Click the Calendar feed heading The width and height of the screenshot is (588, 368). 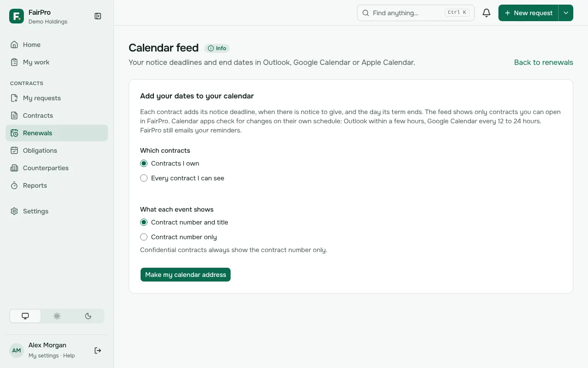(x=164, y=48)
